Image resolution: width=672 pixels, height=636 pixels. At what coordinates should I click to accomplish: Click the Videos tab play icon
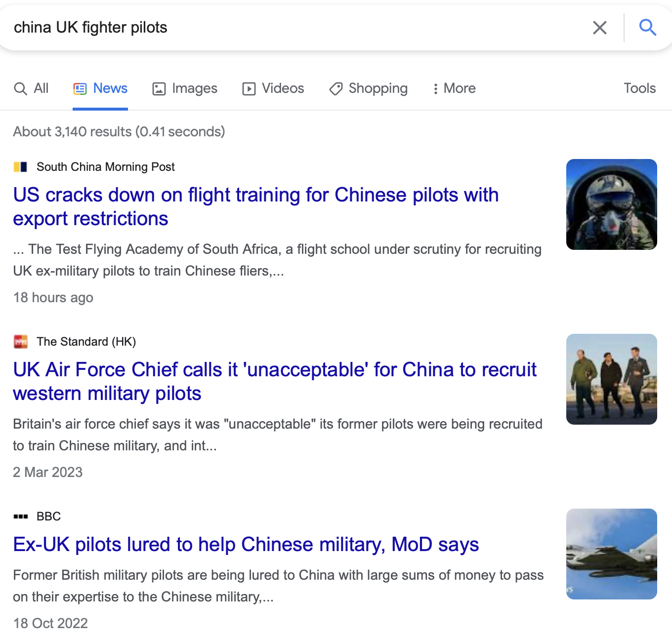point(249,89)
